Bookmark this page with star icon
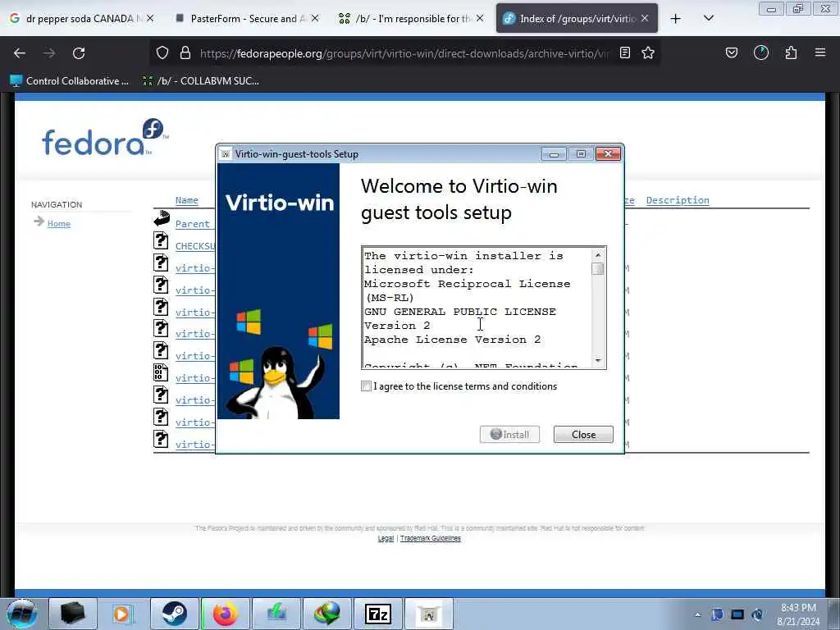 point(648,52)
